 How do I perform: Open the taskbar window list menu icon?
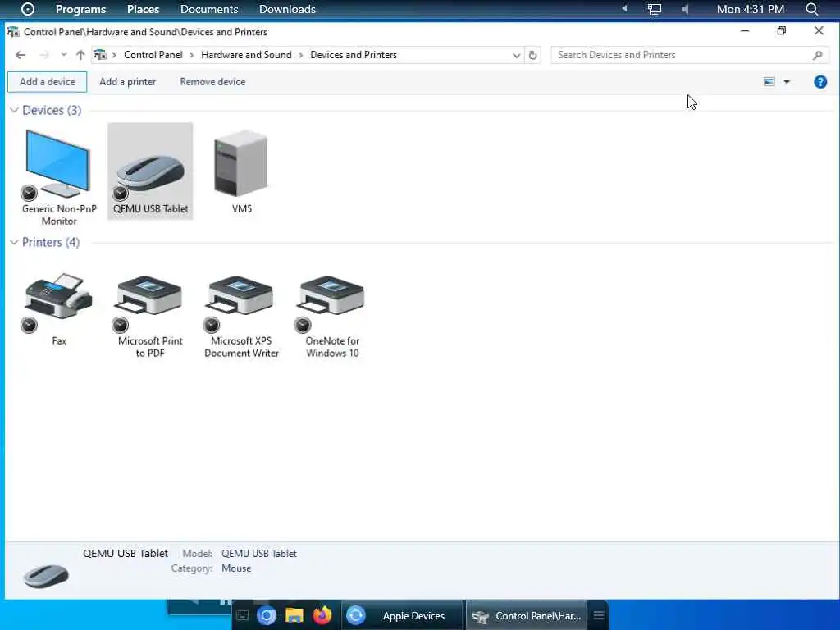click(599, 615)
